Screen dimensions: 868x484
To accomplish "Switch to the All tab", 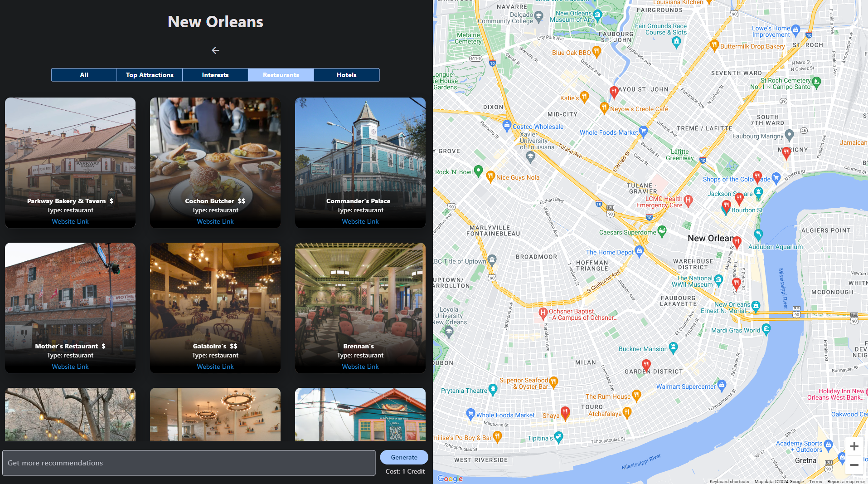I will (x=84, y=75).
